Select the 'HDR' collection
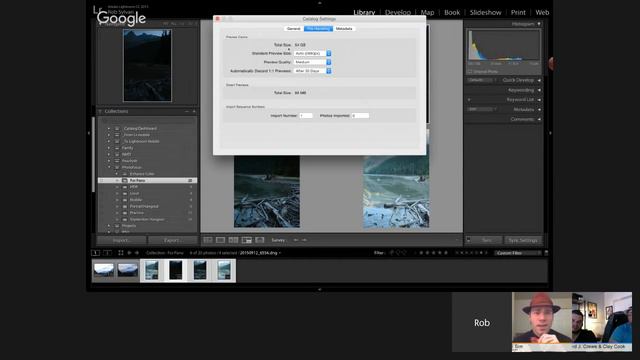The image size is (640, 360). pyautogui.click(x=133, y=187)
